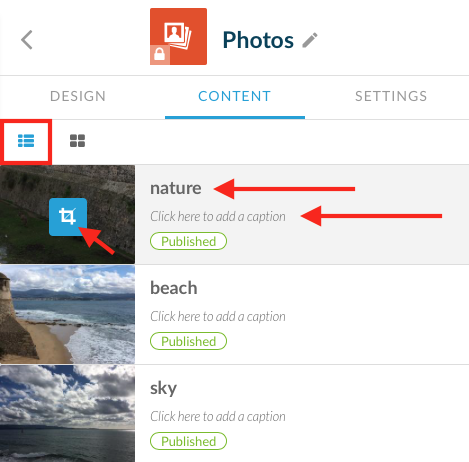The width and height of the screenshot is (469, 462).
Task: Click the orange Photos section icon
Action: pyautogui.click(x=178, y=37)
